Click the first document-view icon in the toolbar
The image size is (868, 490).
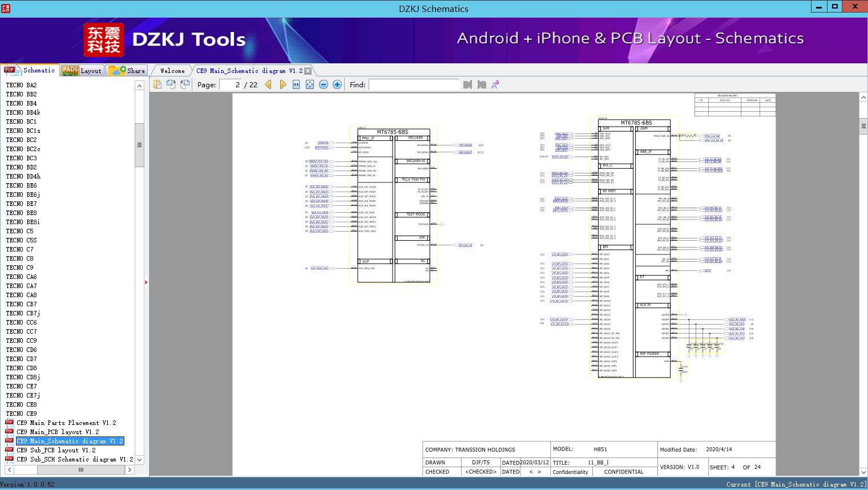pos(158,84)
